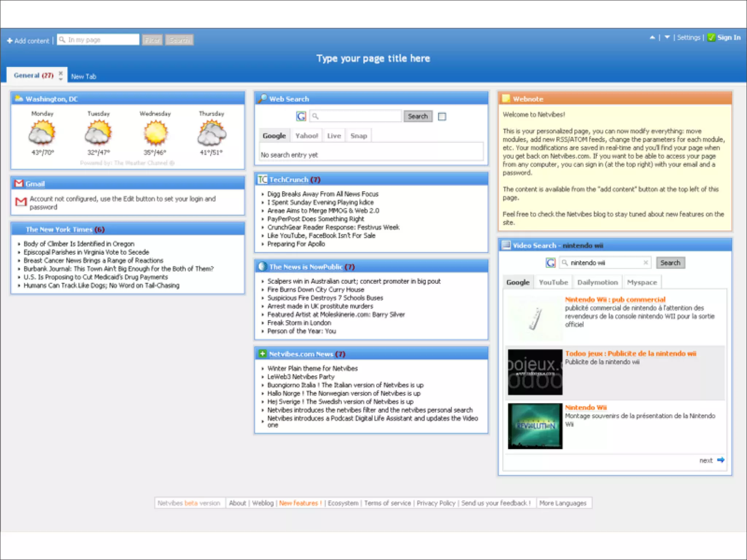Select the Dailymotion tab in Video Search
The height and width of the screenshot is (560, 747).
597,282
